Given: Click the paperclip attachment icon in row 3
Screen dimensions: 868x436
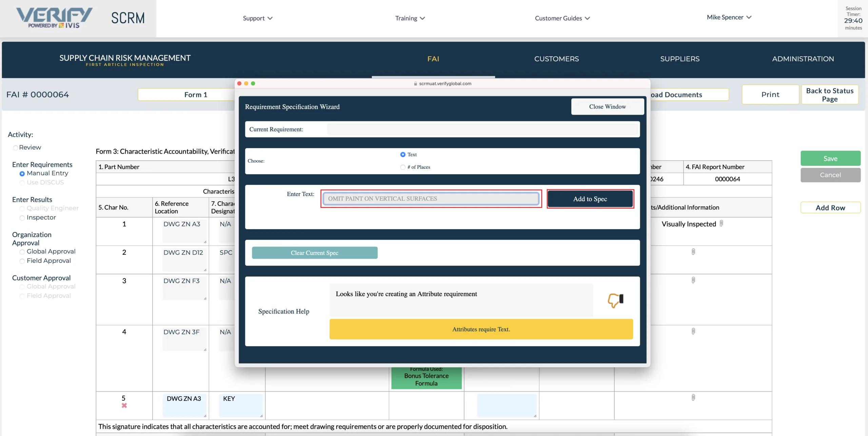Looking at the screenshot, I should (x=693, y=280).
